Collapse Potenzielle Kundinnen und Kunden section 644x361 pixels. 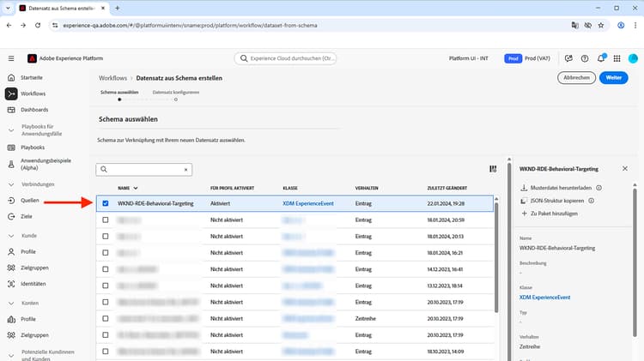pos(11,355)
